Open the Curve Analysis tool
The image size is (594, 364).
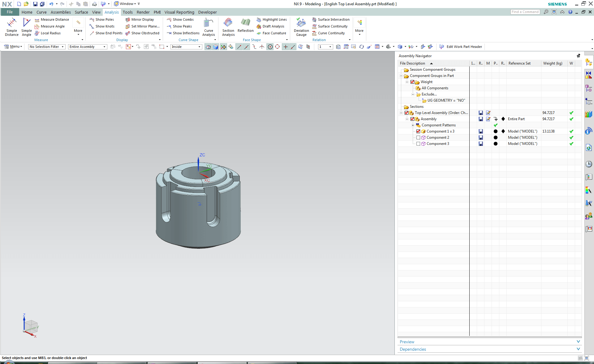tap(209, 27)
